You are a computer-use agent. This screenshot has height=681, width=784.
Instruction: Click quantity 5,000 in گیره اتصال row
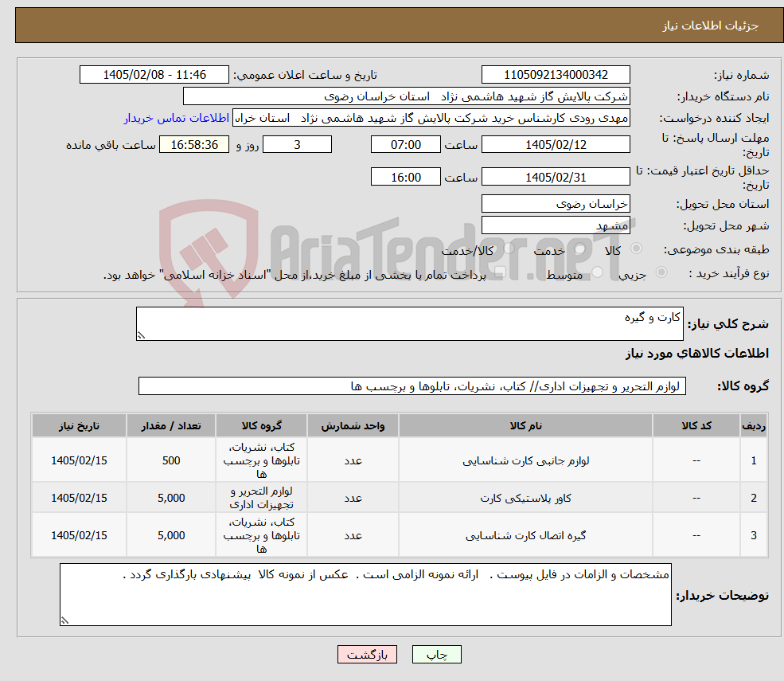[x=171, y=535]
